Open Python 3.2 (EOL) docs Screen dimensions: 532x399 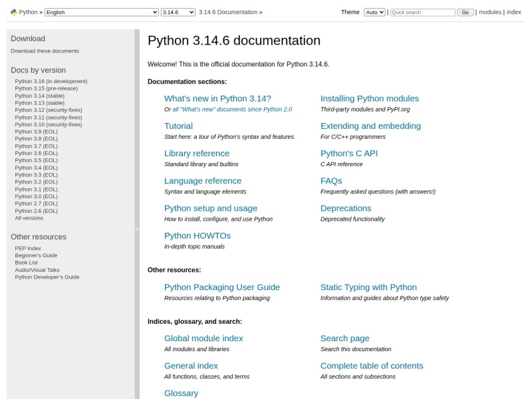[36, 182]
